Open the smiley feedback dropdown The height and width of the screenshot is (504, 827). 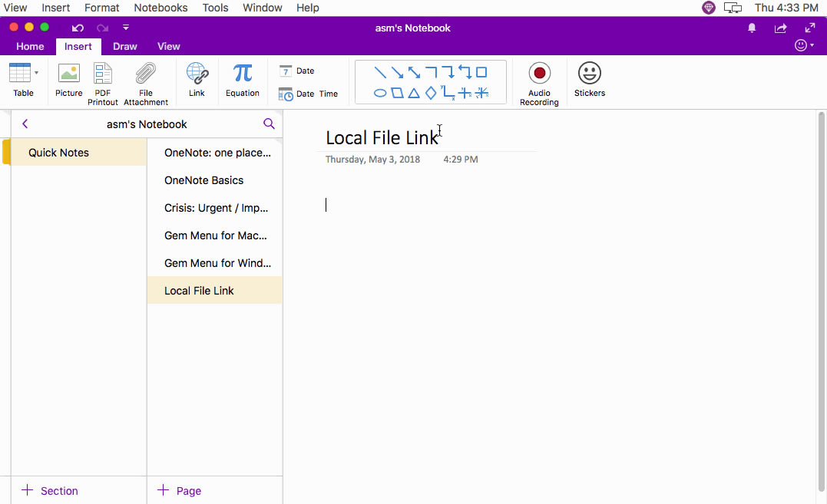[802, 44]
